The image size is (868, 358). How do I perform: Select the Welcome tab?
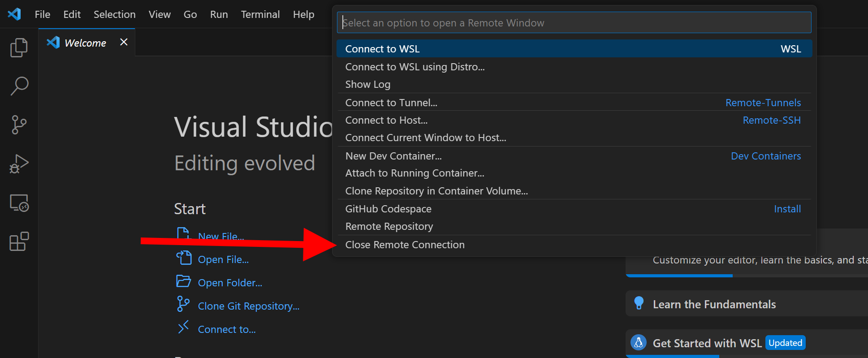(x=86, y=43)
